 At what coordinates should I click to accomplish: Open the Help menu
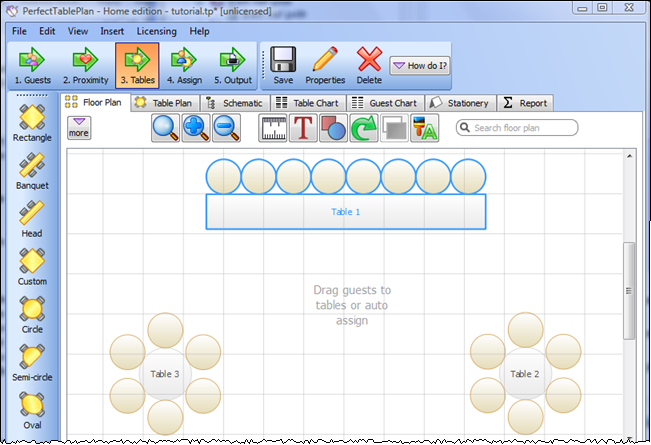[199, 31]
